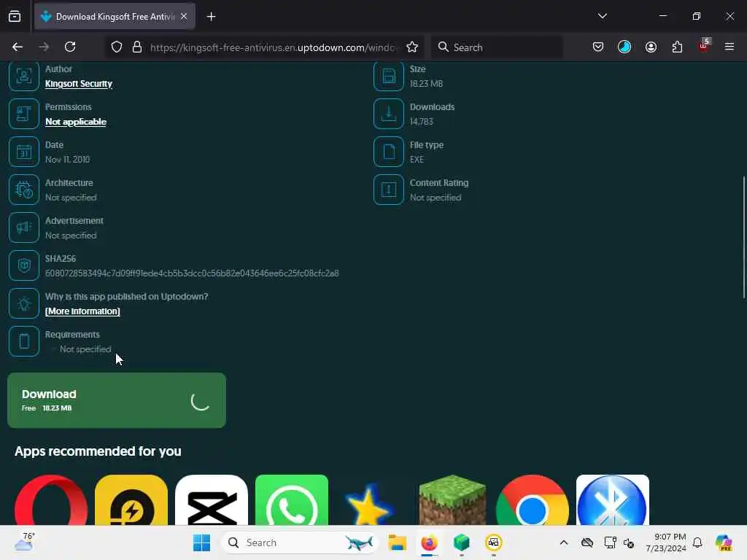Click the Date calendar icon
Image resolution: width=747 pixels, height=560 pixels.
[x=24, y=152]
